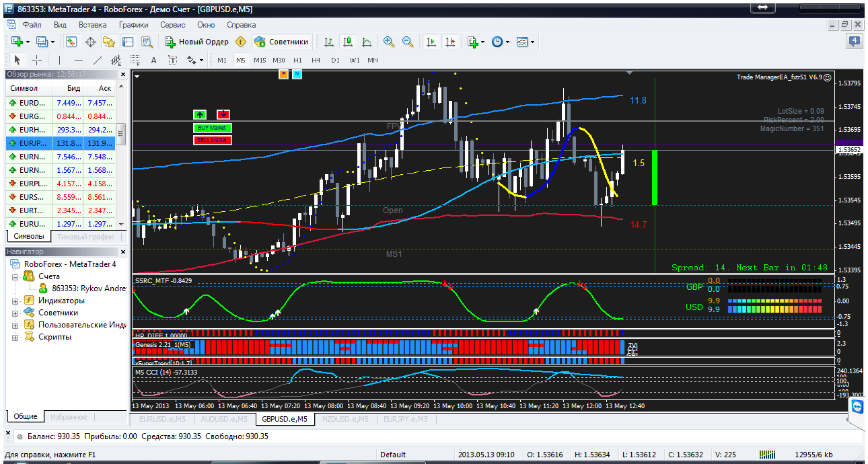
Task: Select the Fibonacci retracement tool
Action: coord(135,60)
